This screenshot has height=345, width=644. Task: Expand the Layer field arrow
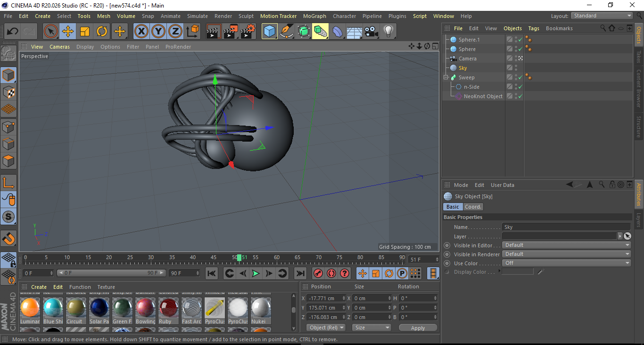point(619,236)
